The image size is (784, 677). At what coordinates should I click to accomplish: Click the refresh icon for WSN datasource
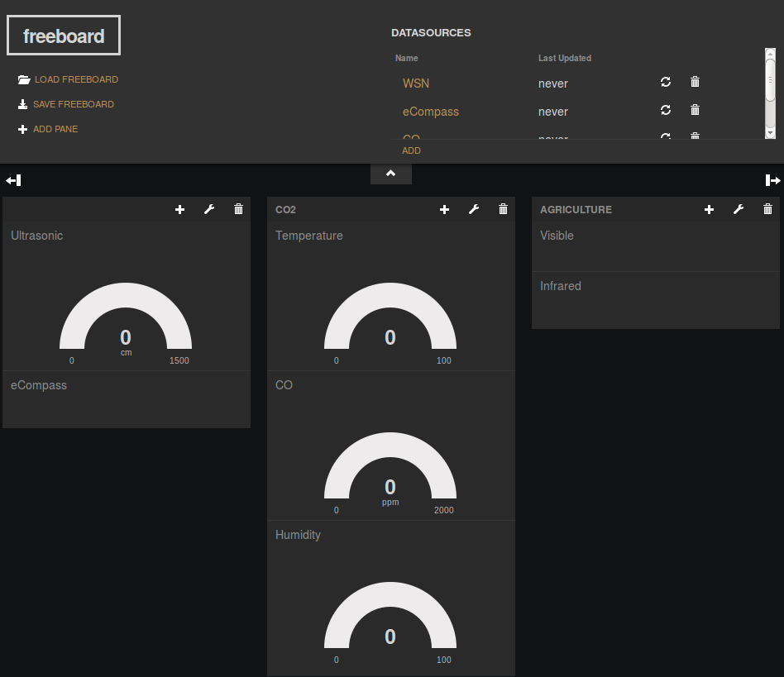(x=665, y=82)
